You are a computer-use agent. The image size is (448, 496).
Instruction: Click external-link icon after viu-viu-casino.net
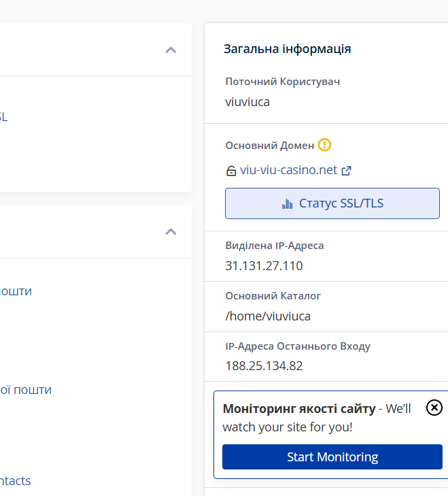pyautogui.click(x=346, y=171)
